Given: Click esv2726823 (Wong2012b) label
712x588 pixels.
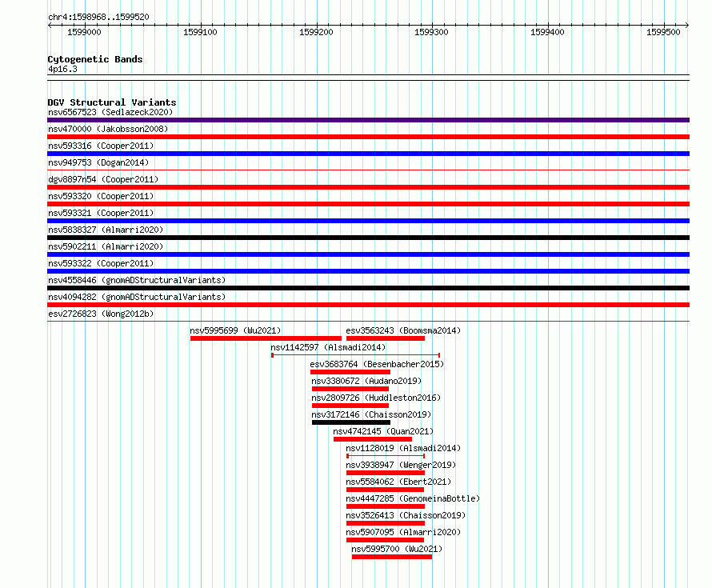Looking at the screenshot, I should coord(101,314).
